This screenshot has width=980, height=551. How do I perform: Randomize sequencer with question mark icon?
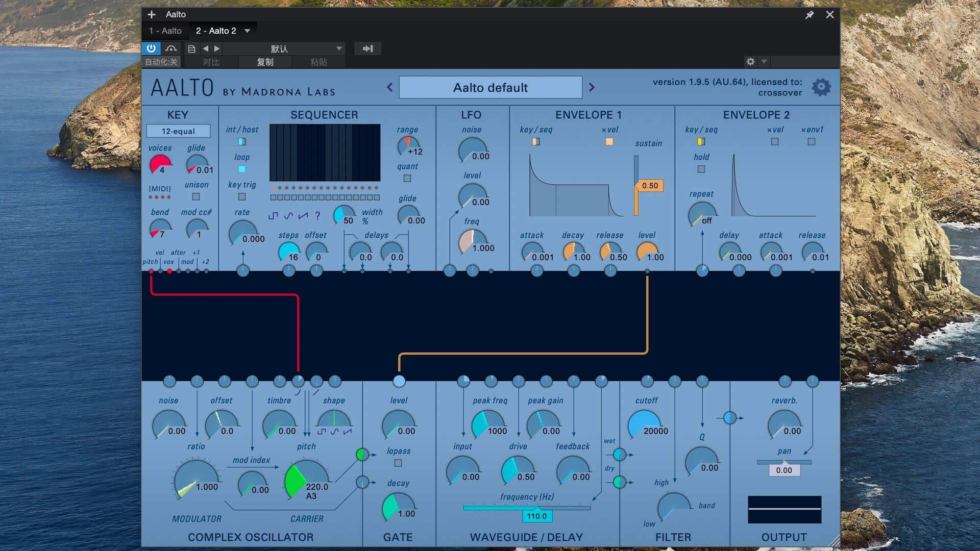pos(317,216)
